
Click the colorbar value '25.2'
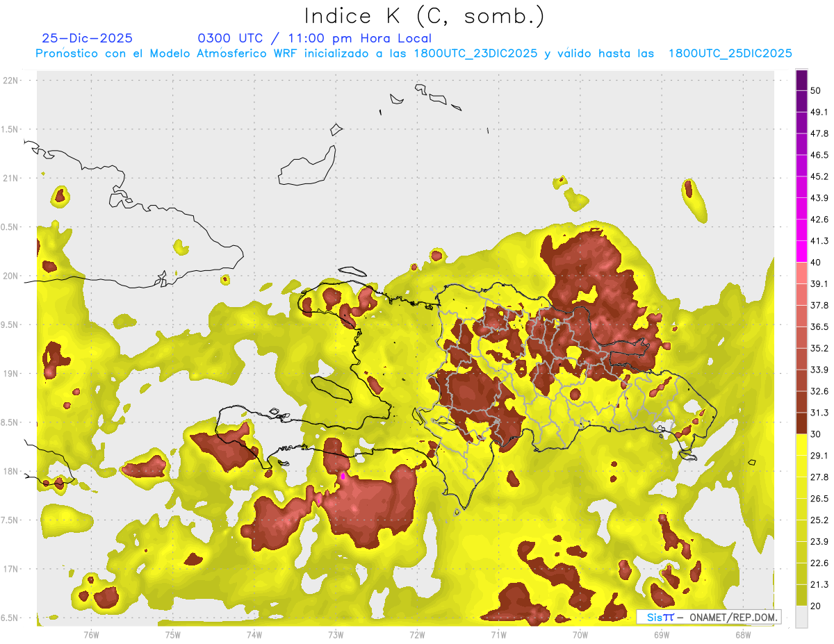pos(819,520)
